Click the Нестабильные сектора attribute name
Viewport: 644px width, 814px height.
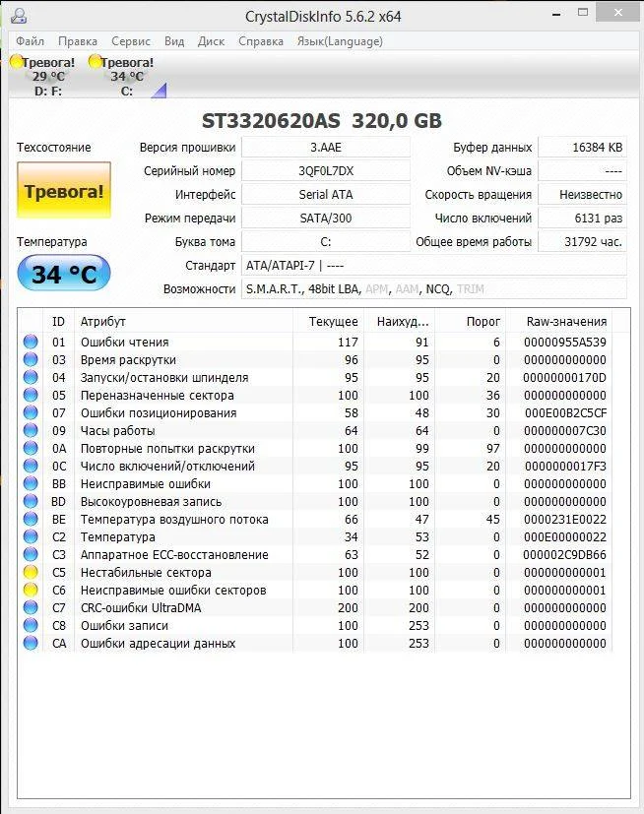146,573
